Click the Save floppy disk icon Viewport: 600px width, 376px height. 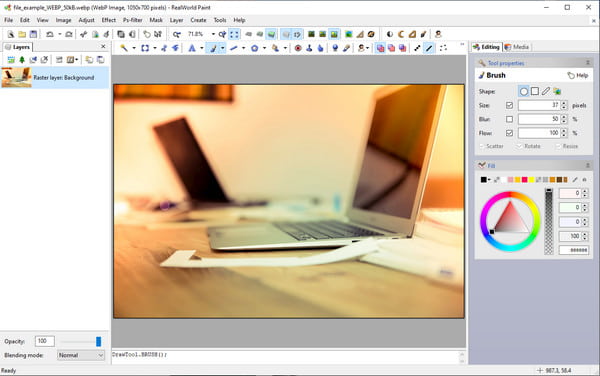33,34
